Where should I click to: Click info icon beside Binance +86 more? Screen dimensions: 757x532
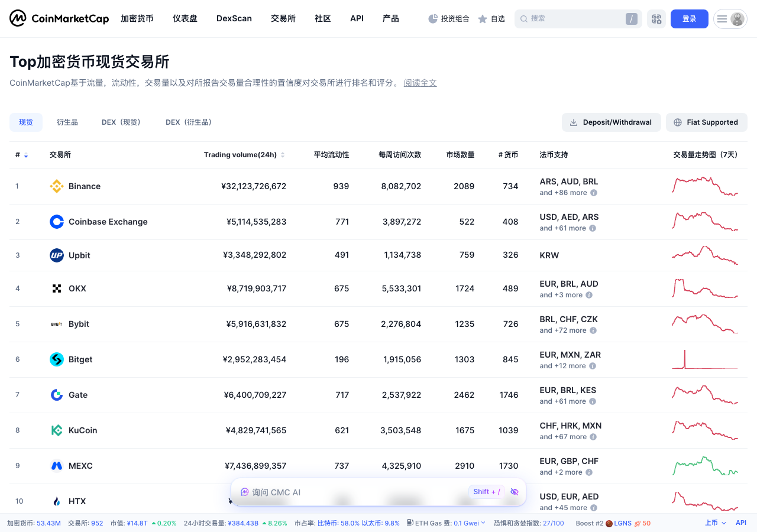(594, 193)
